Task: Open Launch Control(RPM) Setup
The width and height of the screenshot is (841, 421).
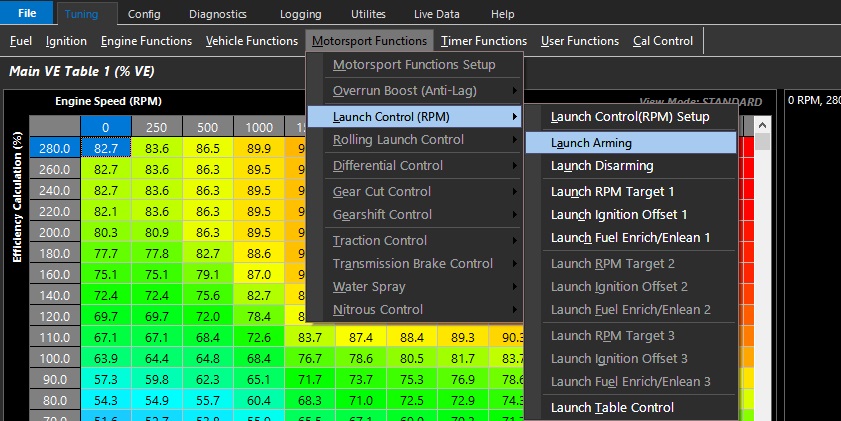Action: coord(630,117)
